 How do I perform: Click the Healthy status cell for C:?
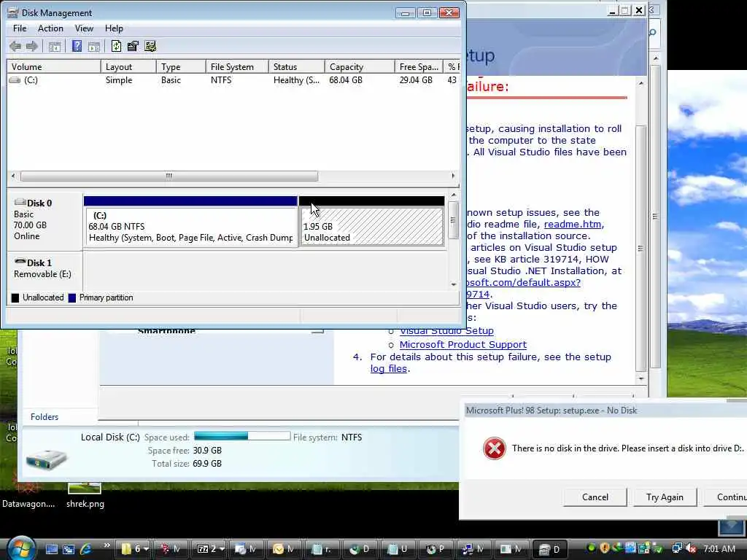(x=296, y=80)
